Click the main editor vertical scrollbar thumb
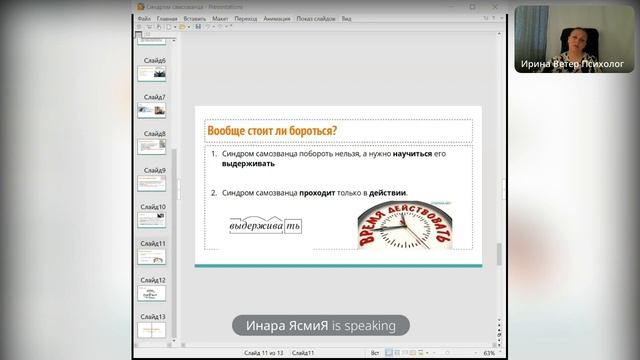The image size is (640, 360). pyautogui.click(x=499, y=254)
